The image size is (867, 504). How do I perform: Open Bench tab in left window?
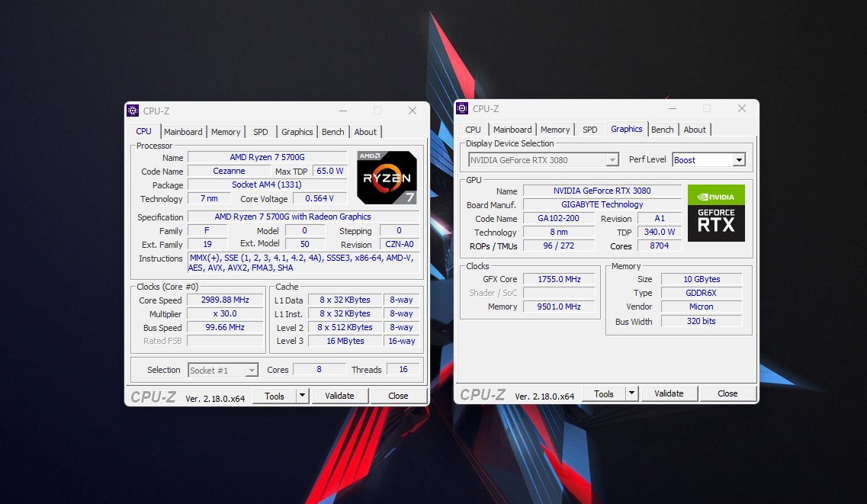point(333,132)
